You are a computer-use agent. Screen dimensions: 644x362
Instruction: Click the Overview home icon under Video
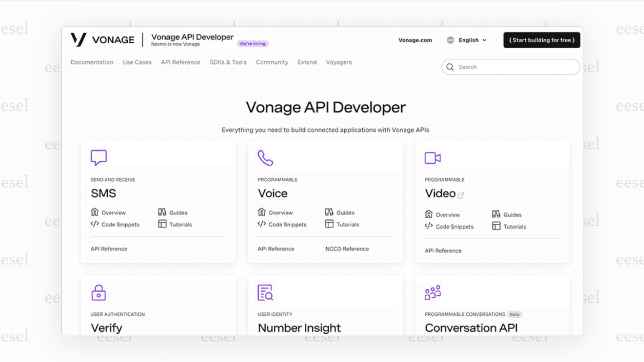428,214
